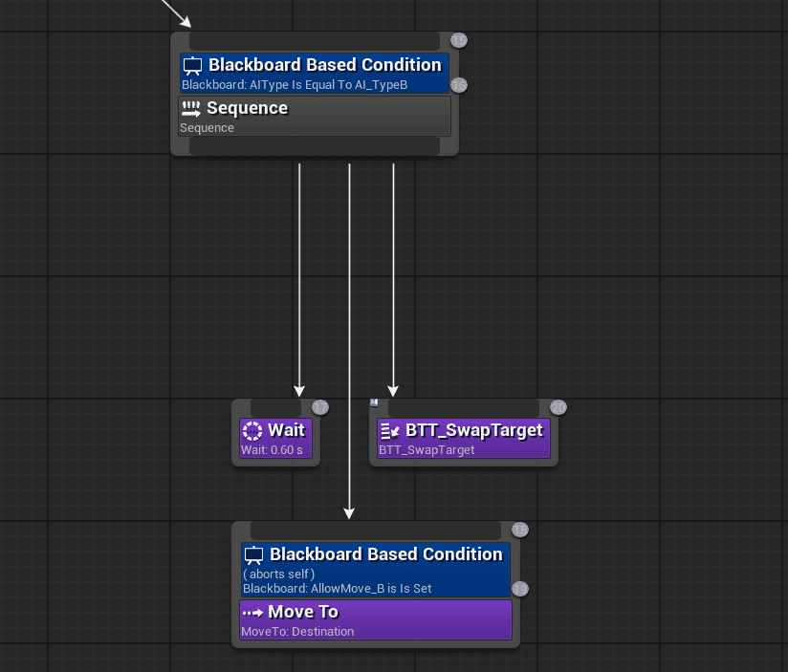
Task: Click the BTT_SwapTarget task icon
Action: point(390,430)
